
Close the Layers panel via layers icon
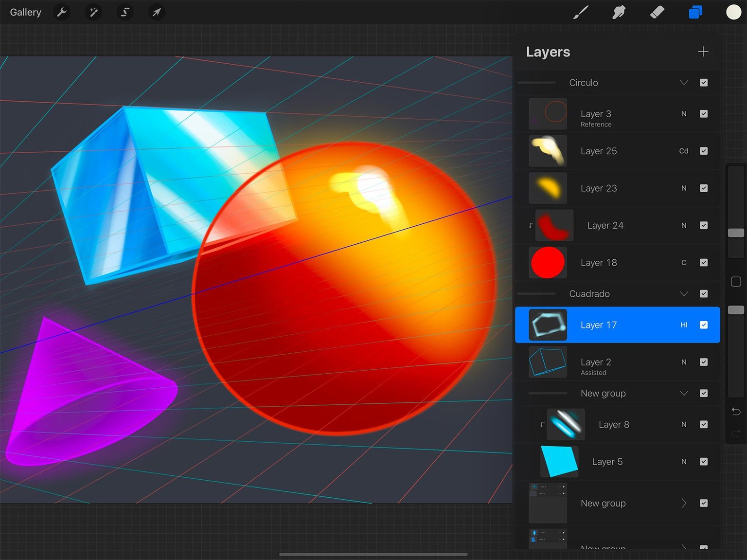tap(695, 12)
